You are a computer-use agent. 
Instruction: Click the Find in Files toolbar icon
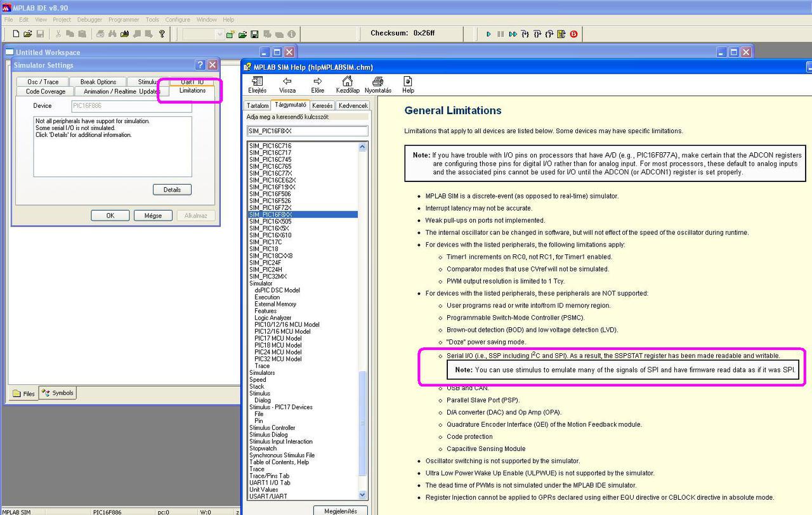[x=124, y=34]
